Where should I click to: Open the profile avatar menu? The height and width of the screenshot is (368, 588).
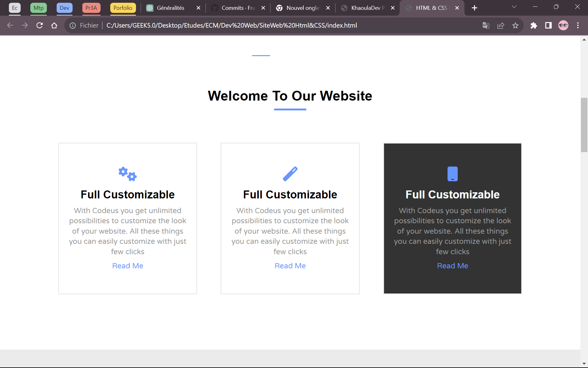pyautogui.click(x=563, y=25)
